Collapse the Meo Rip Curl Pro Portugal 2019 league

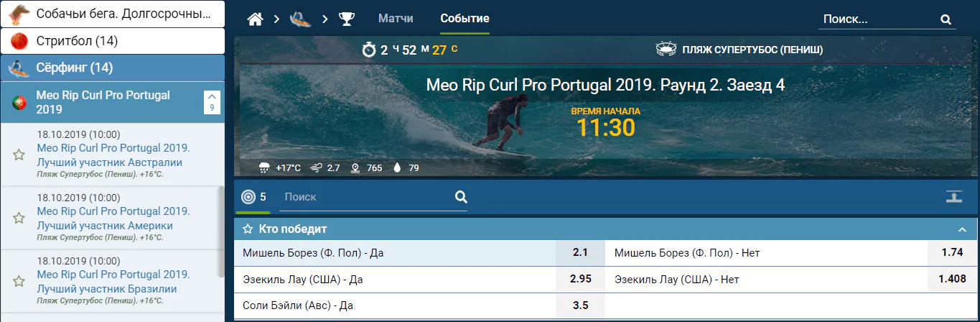(x=212, y=102)
